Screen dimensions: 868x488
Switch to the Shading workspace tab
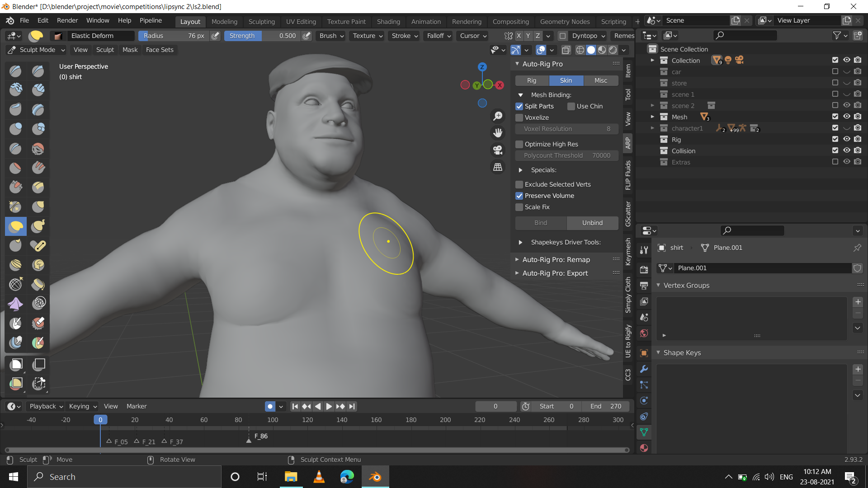tap(388, 22)
